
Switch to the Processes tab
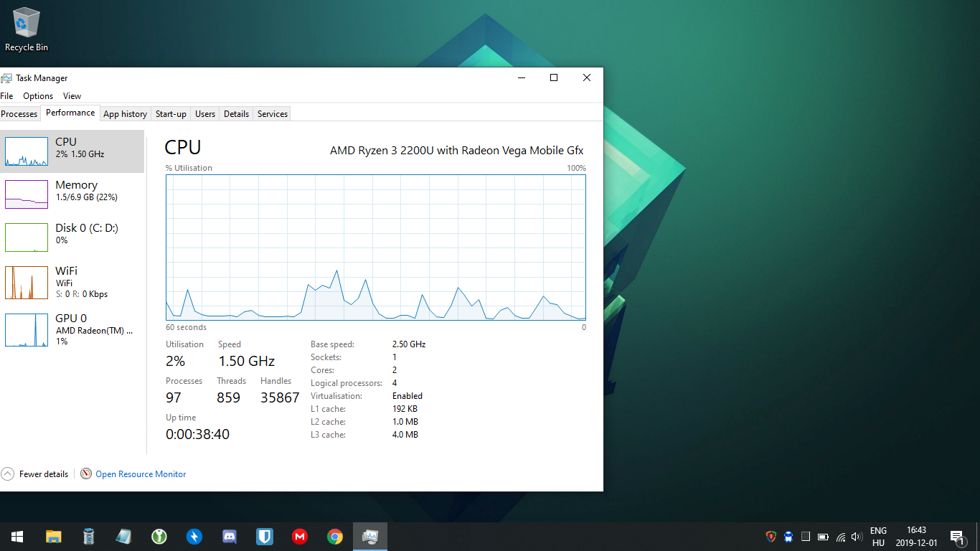click(19, 114)
